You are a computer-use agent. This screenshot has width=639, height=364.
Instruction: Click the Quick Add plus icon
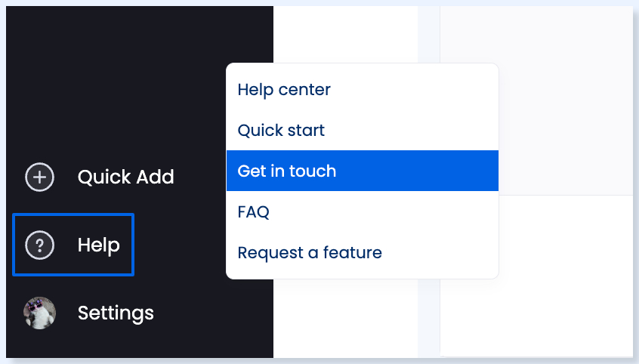[40, 177]
